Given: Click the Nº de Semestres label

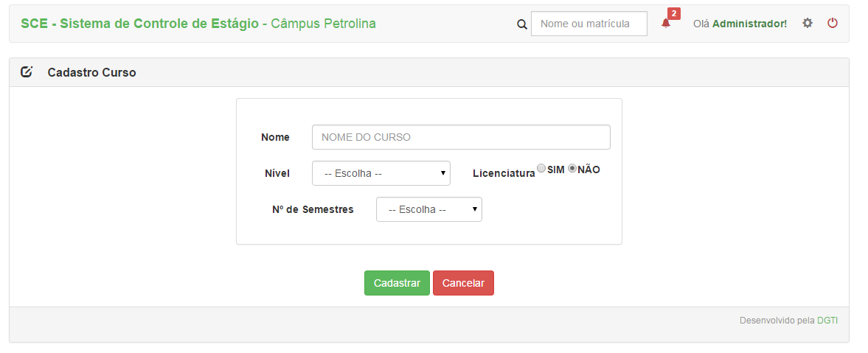Looking at the screenshot, I should click(x=313, y=210).
